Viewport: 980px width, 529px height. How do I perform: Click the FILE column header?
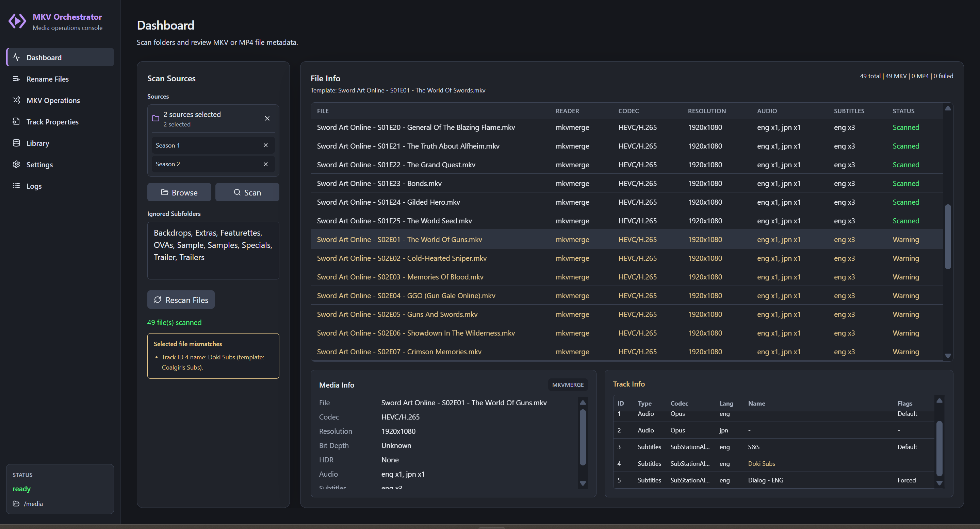tap(323, 111)
